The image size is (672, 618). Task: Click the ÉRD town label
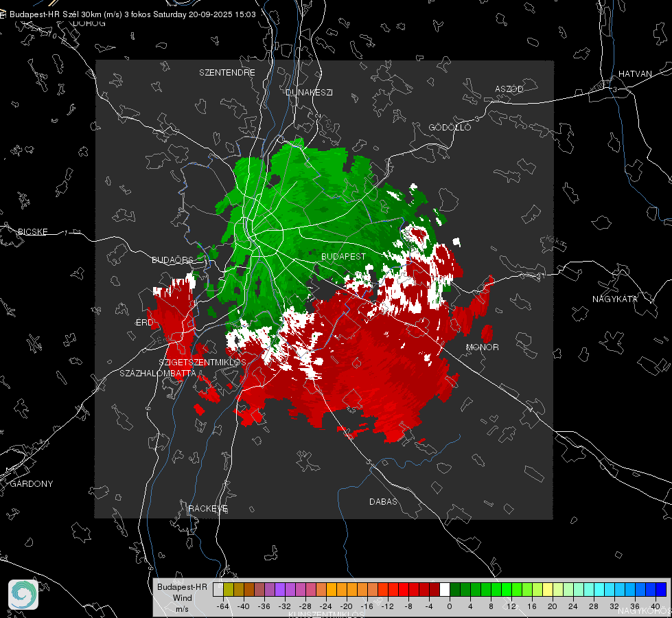point(144,323)
